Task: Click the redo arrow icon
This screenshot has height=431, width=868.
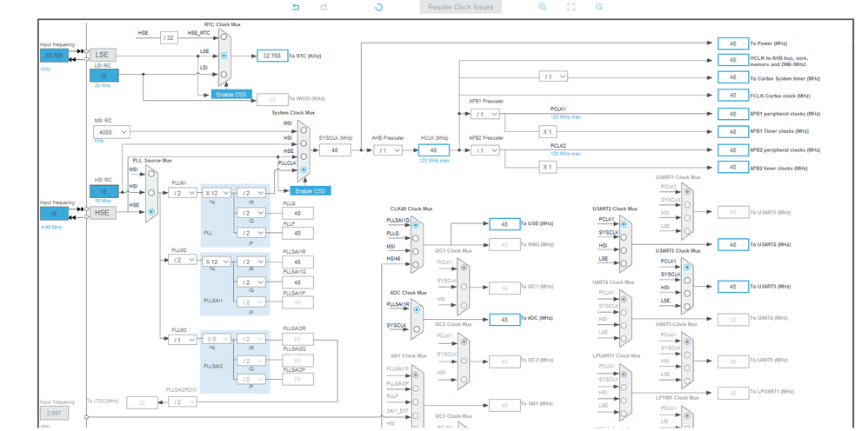Action: click(x=324, y=7)
